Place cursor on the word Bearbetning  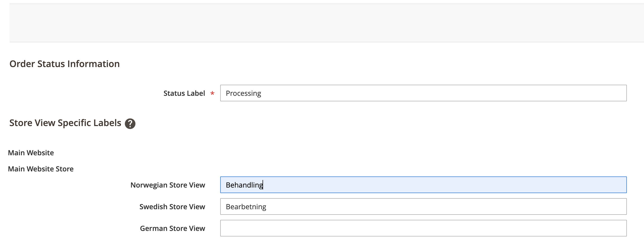[x=246, y=207]
